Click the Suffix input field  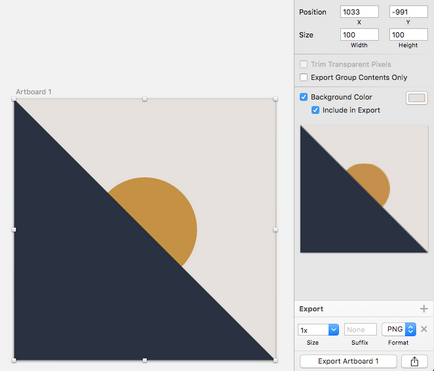pyautogui.click(x=360, y=330)
